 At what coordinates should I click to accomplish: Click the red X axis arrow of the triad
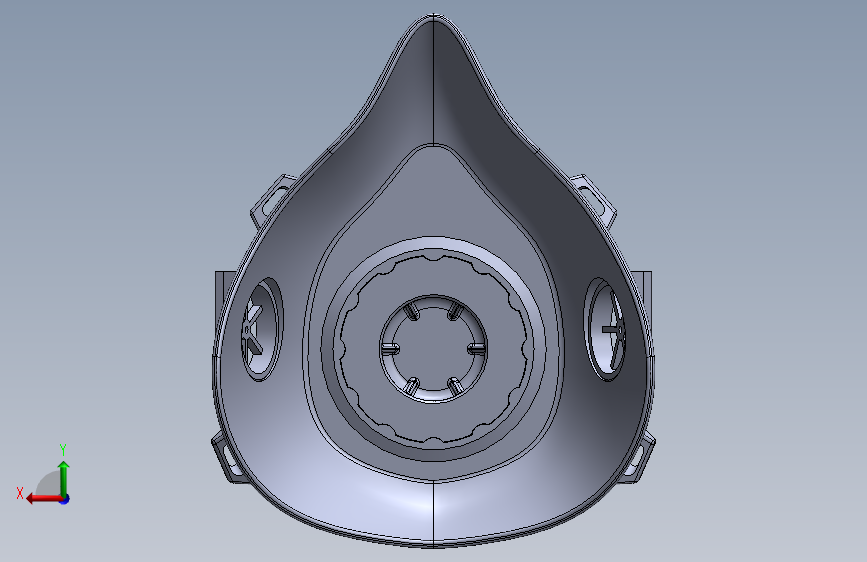click(44, 498)
